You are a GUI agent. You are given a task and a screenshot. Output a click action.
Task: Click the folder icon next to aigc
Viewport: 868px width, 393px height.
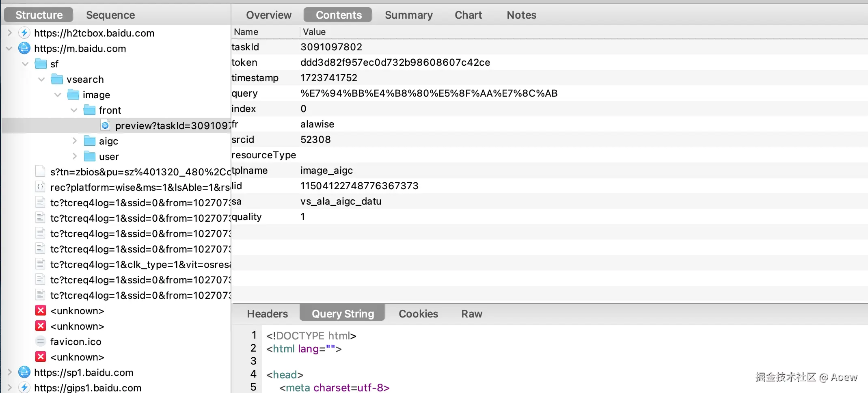pos(89,141)
